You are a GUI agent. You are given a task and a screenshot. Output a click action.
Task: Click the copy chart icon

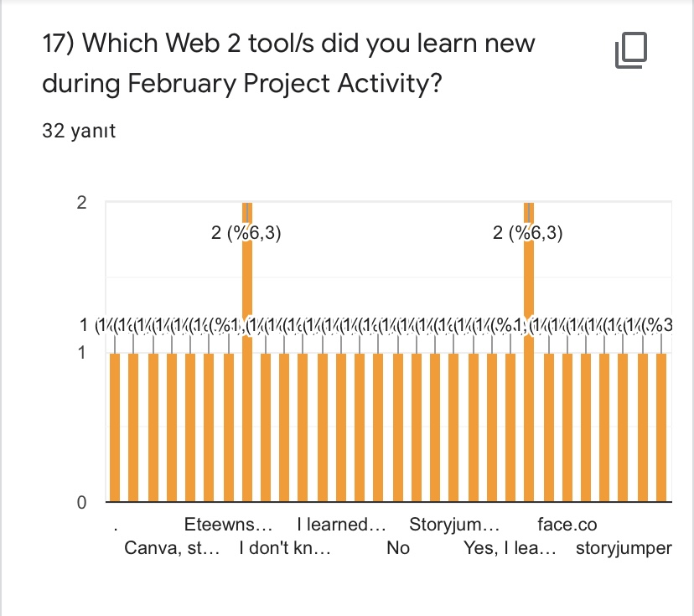coord(631,51)
